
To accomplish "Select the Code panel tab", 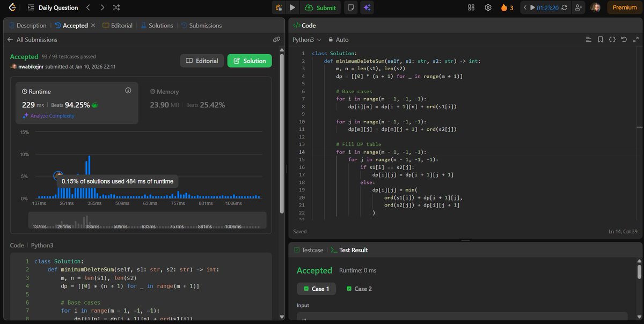I will (x=304, y=25).
